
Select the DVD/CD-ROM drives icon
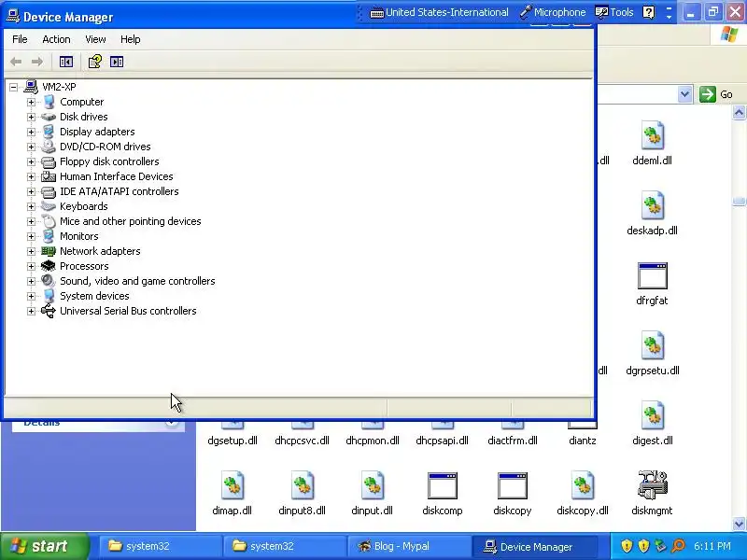coord(49,147)
